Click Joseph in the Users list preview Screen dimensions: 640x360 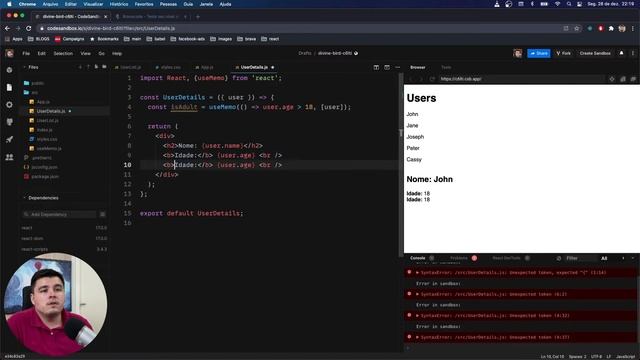pyautogui.click(x=415, y=137)
